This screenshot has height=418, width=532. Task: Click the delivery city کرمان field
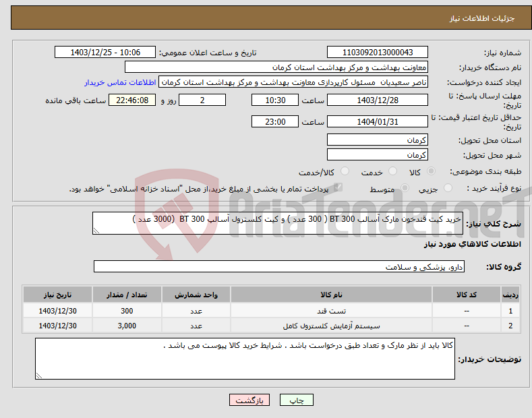click(378, 154)
